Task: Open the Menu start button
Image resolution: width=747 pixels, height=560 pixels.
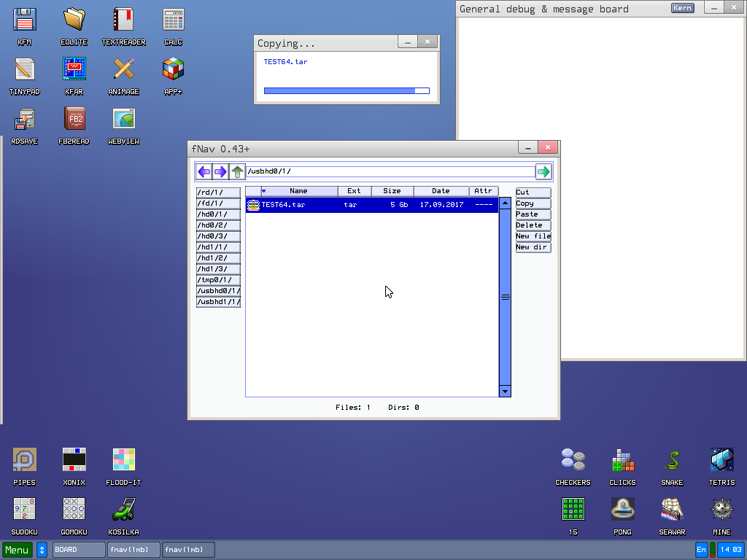Action: click(18, 550)
